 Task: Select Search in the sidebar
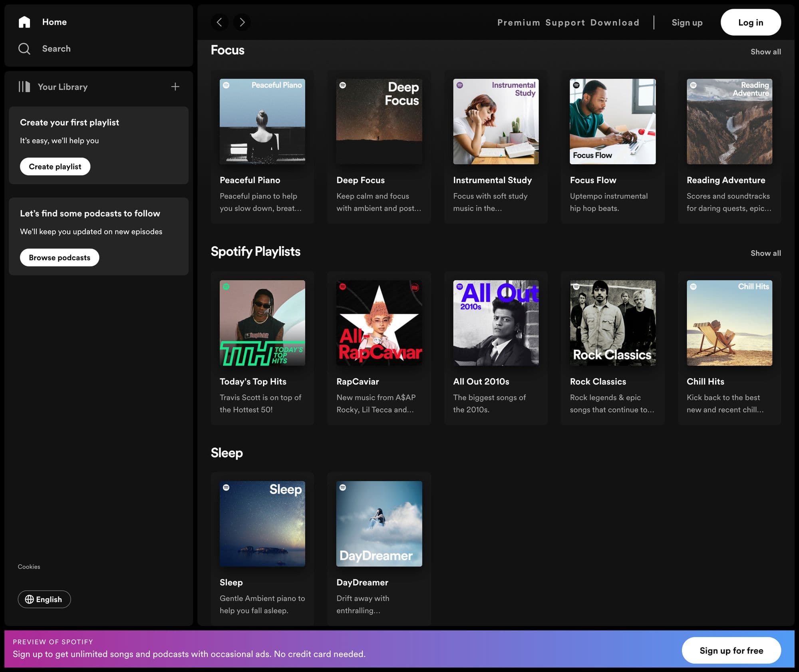(56, 49)
